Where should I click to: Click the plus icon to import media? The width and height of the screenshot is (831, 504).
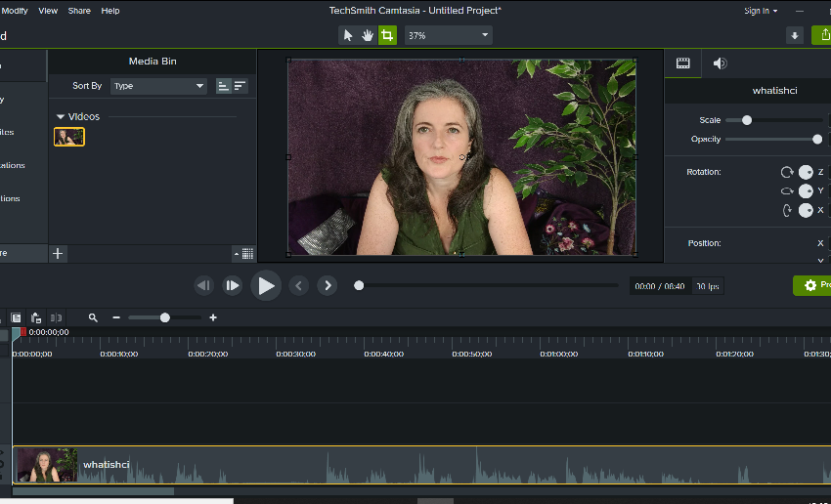tap(58, 254)
